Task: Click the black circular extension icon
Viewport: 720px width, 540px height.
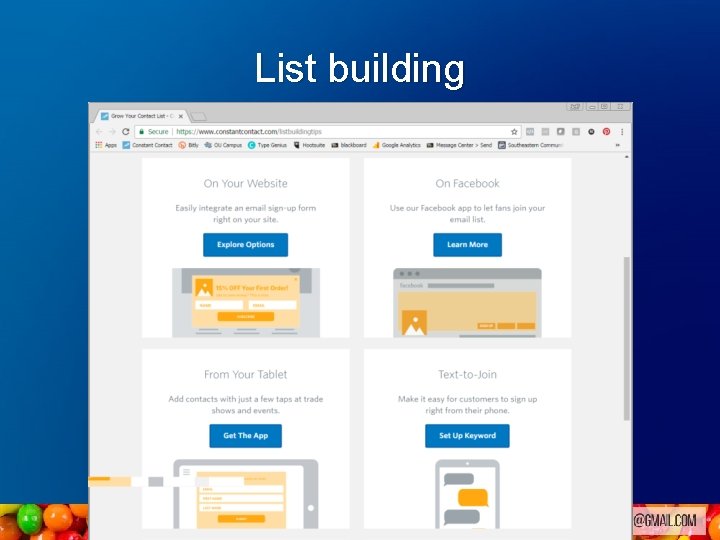Action: 591,132
